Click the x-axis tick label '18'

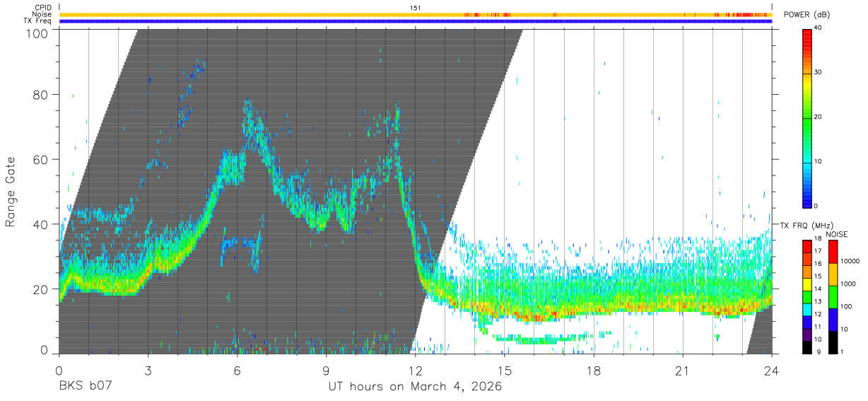click(x=594, y=371)
